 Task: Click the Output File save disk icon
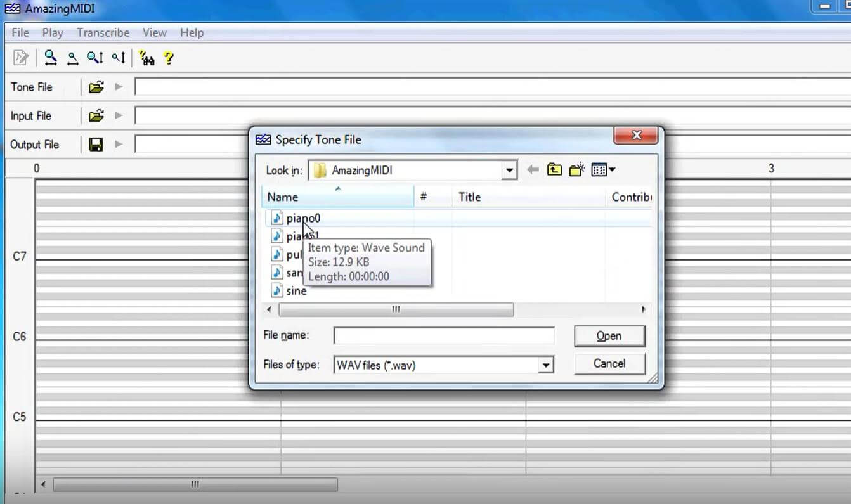(96, 145)
